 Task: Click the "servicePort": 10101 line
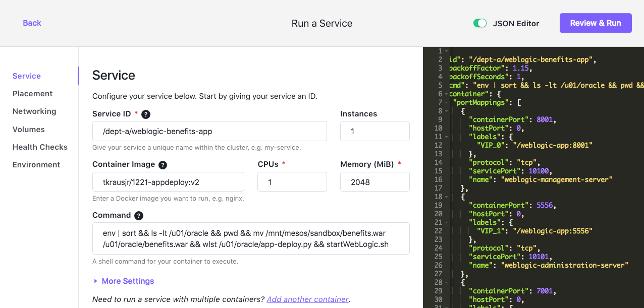(510, 257)
